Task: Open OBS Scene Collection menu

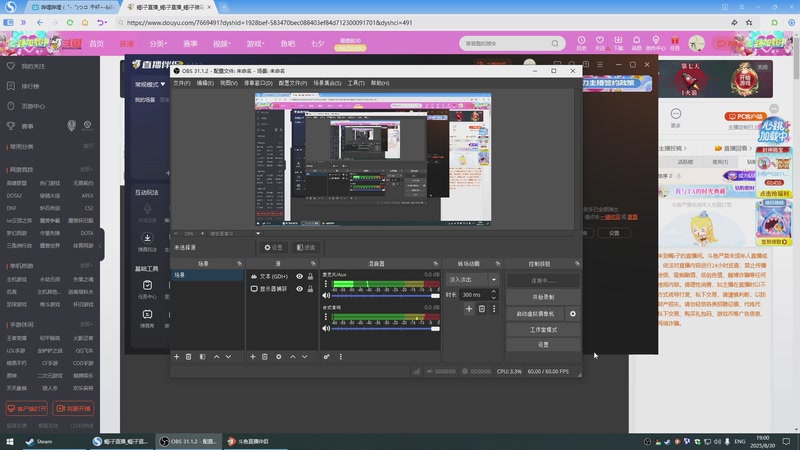Action: click(327, 83)
